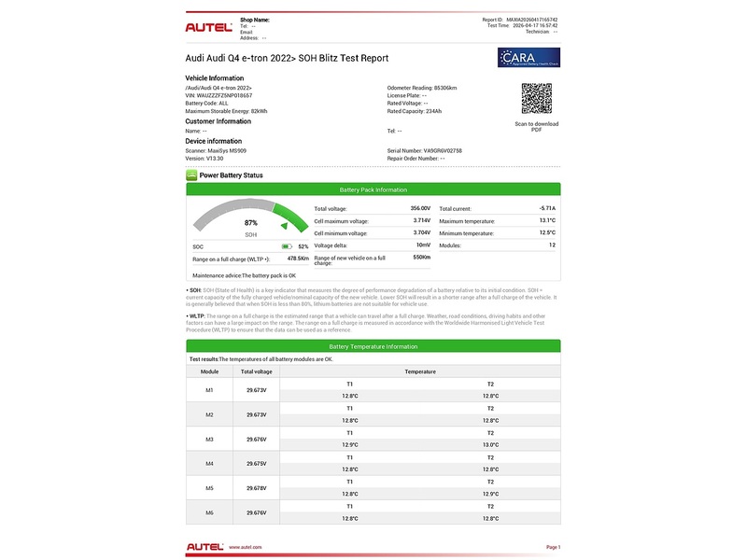Click the VIN WAUZZZFZ5NP018657 line
This screenshot has height=560, width=747.
[218, 95]
